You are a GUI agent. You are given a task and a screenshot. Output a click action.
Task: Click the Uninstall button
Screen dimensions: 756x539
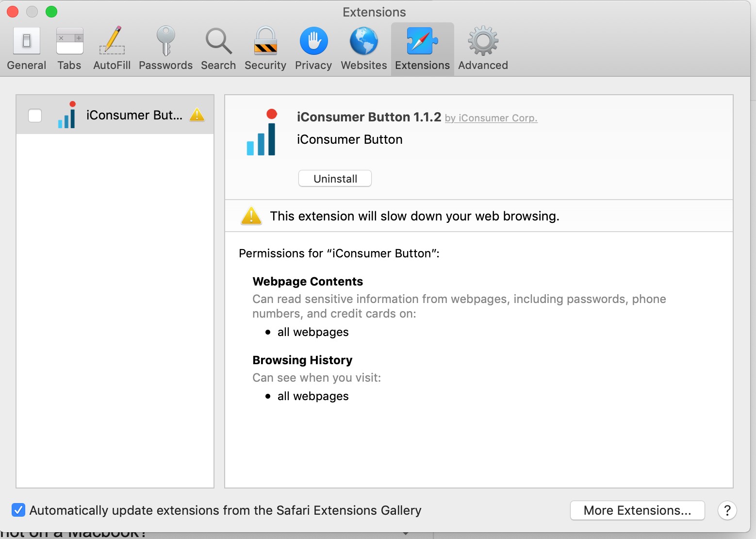pos(335,179)
